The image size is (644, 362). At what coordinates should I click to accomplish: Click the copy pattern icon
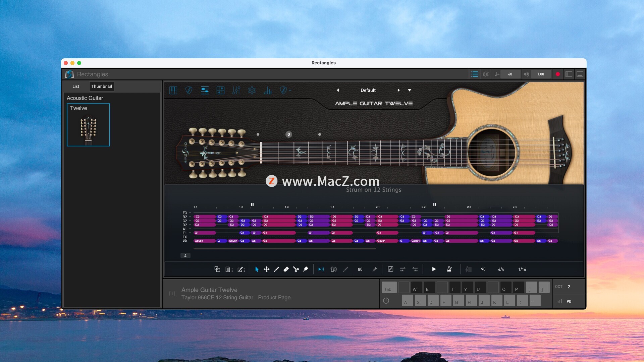tap(217, 269)
